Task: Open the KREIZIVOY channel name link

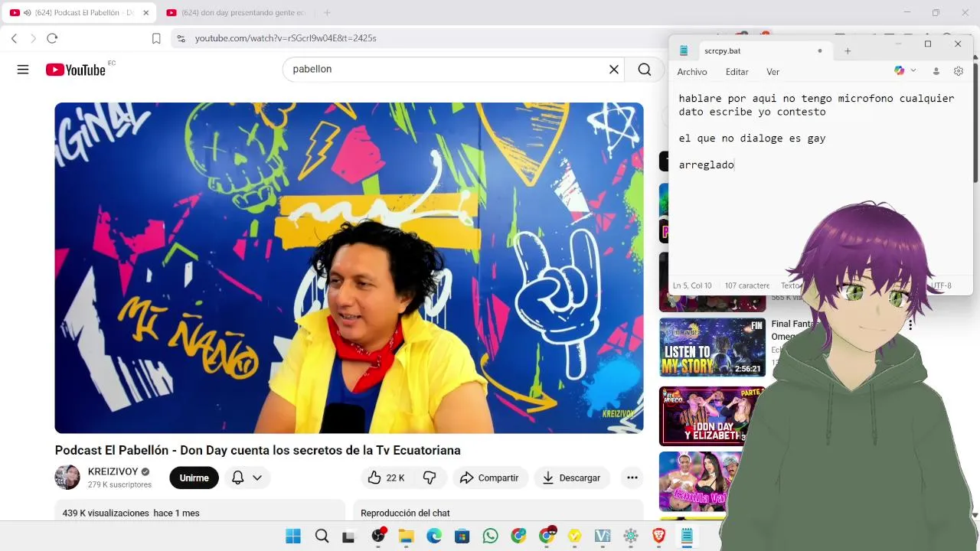Action: click(x=113, y=471)
